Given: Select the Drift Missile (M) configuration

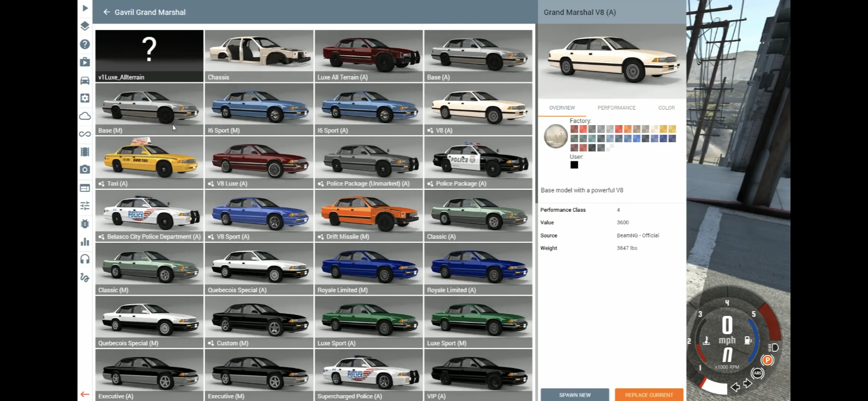Looking at the screenshot, I should [369, 215].
